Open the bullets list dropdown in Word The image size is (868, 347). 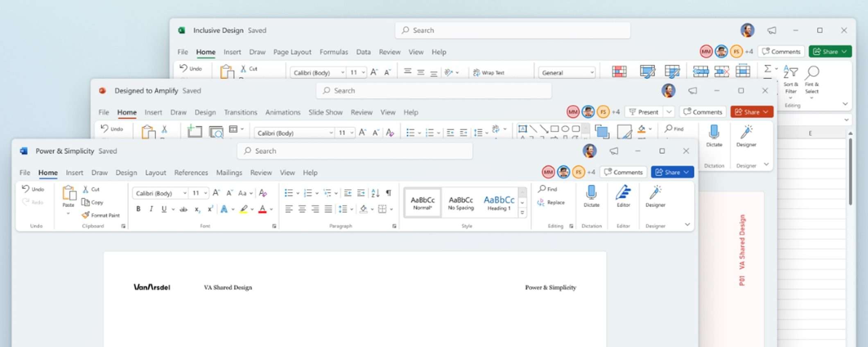[x=298, y=193]
